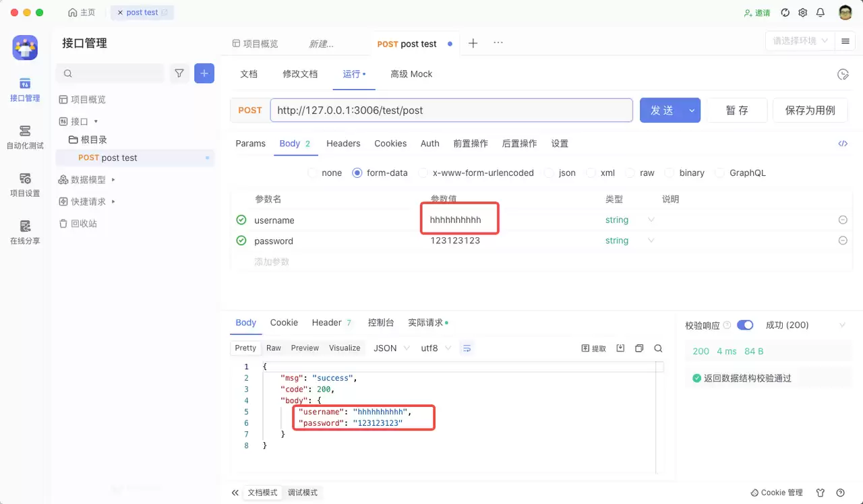This screenshot has width=863, height=504.
Task: Open the utf8 encoding dropdown
Action: (x=436, y=348)
